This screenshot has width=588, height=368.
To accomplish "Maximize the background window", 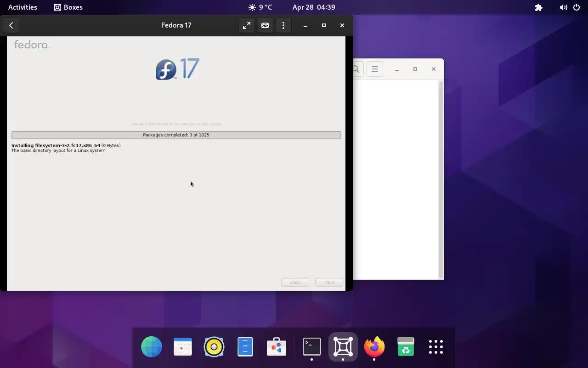I will (415, 69).
